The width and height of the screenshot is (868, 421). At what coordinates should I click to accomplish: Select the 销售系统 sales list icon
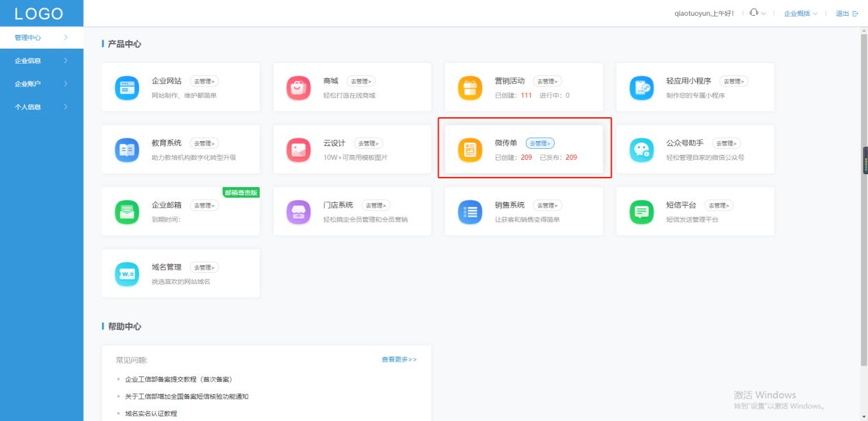coord(470,211)
